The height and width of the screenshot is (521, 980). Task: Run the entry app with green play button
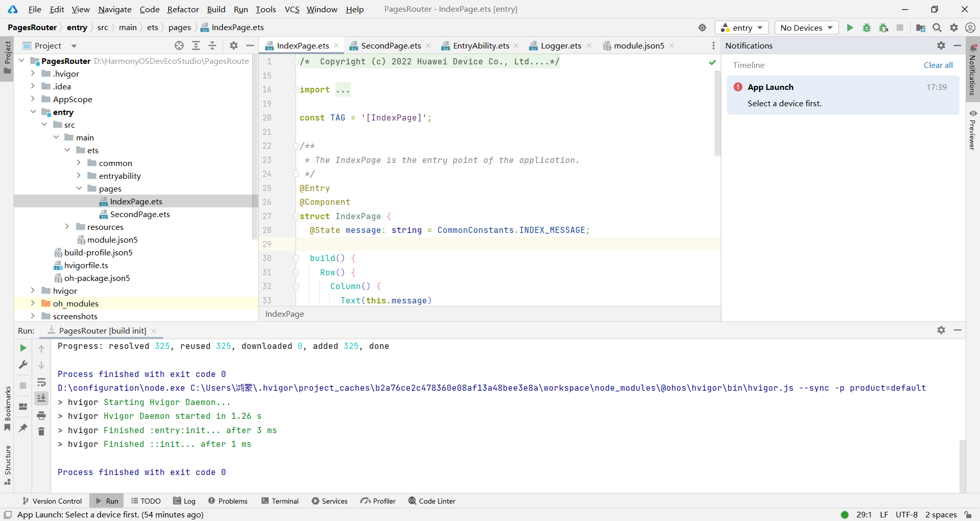point(850,28)
